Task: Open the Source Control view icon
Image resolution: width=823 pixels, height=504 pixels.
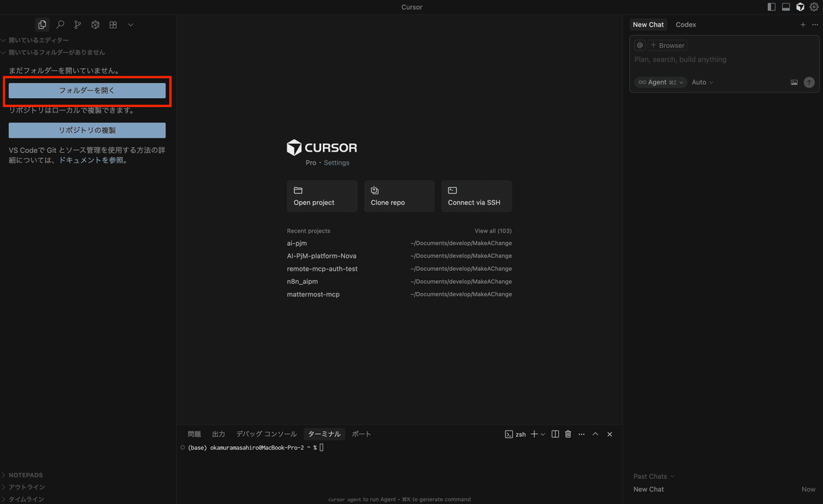Action: coord(77,25)
